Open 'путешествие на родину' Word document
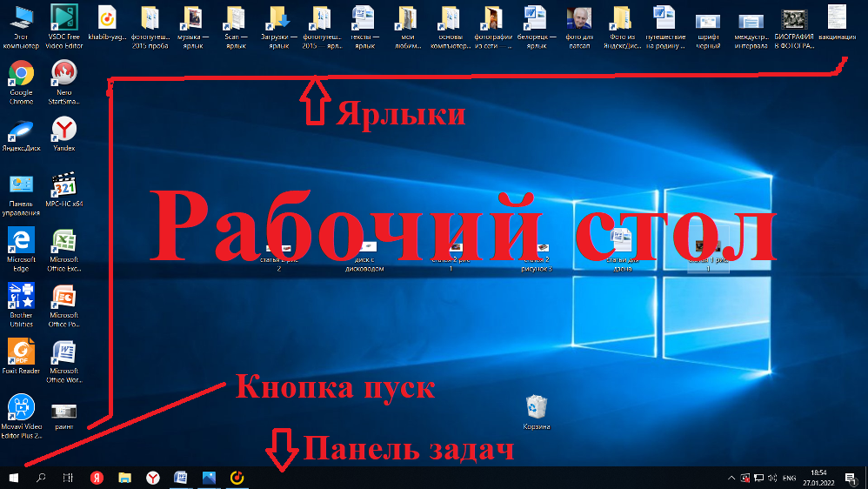The height and width of the screenshot is (489, 868). pyautogui.click(x=664, y=26)
